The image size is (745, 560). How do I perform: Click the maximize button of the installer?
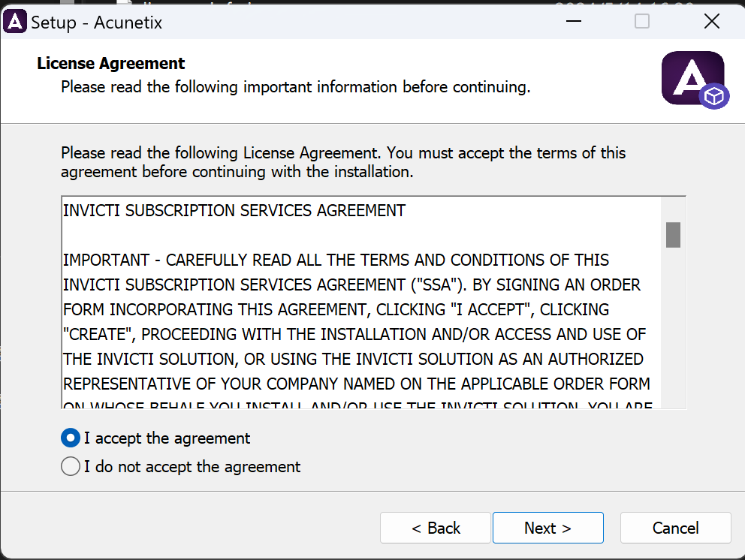641,21
